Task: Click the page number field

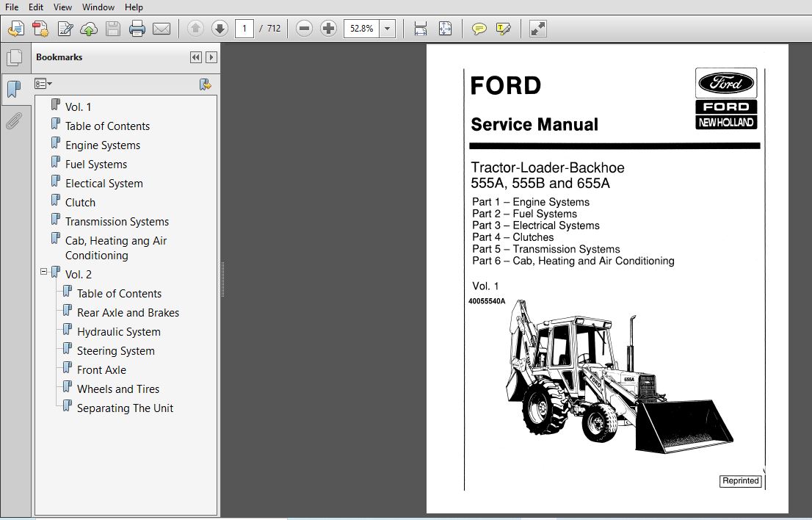Action: pyautogui.click(x=244, y=29)
